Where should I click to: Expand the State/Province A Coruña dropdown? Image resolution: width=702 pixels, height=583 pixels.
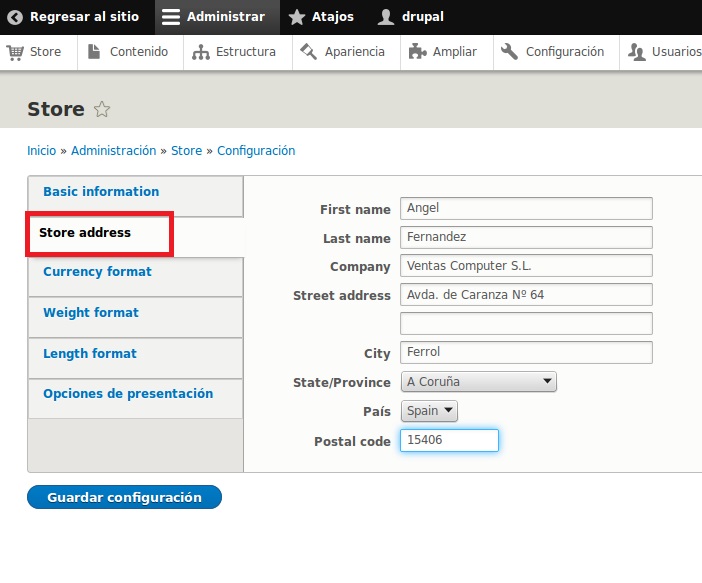coord(479,382)
